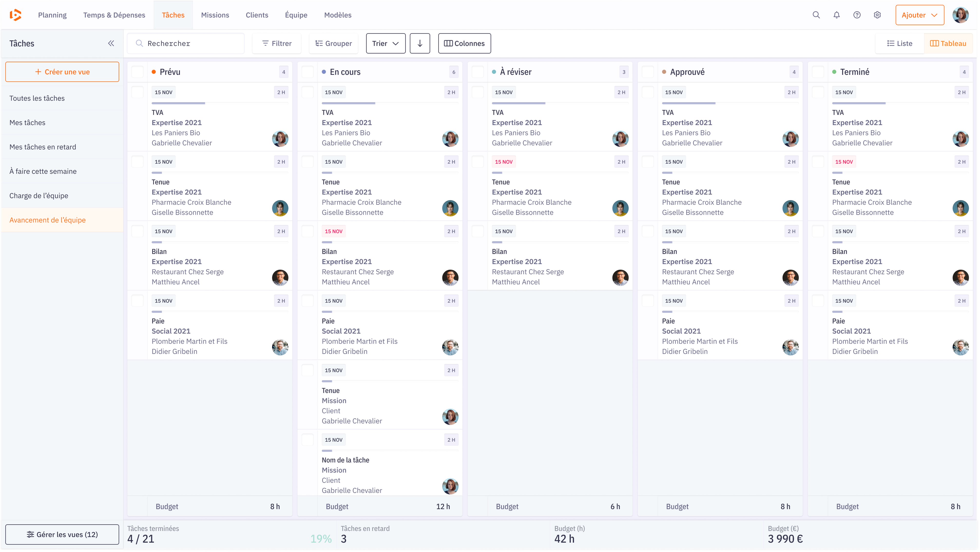
Task: Click red 15 NOV date on En cours Bilan
Action: pyautogui.click(x=334, y=231)
